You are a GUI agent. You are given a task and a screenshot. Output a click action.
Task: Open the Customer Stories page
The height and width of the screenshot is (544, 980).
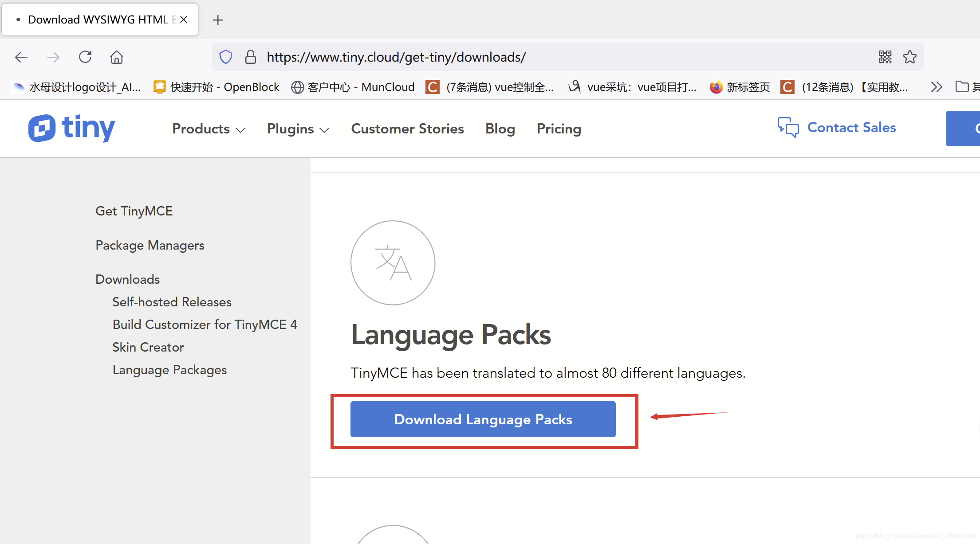[x=407, y=129]
